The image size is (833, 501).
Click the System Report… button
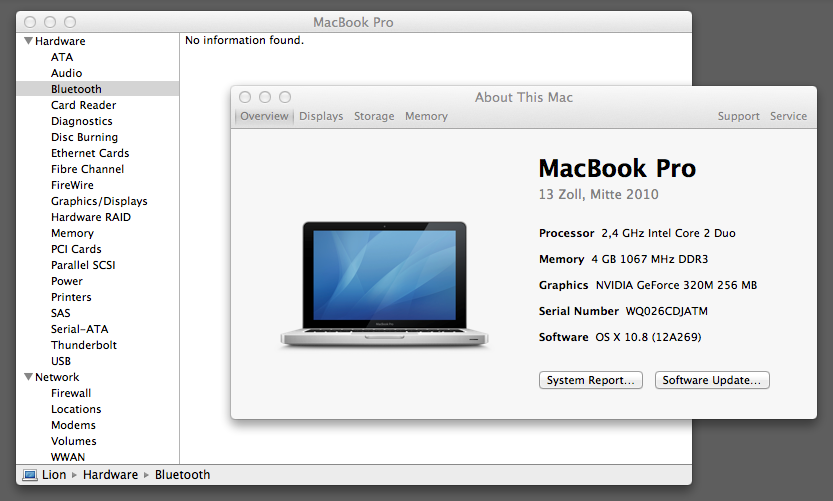click(591, 380)
